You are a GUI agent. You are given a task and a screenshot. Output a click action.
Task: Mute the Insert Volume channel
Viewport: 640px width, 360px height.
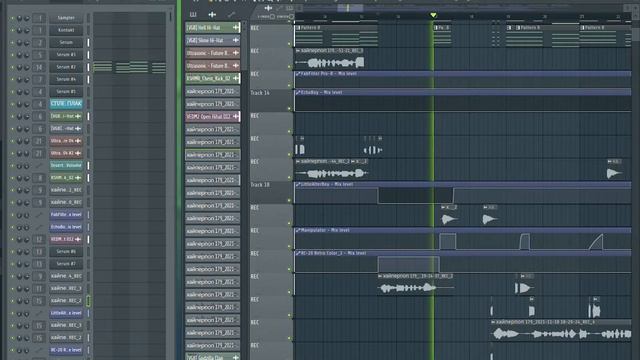[12, 166]
